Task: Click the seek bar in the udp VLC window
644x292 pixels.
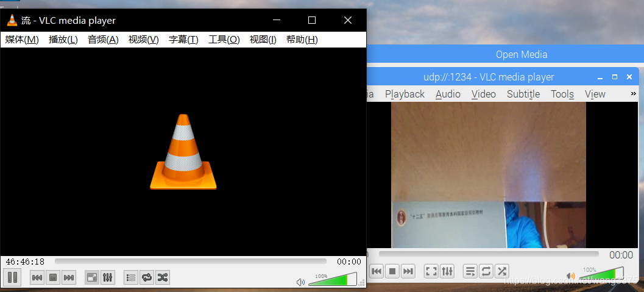Action: [x=489, y=254]
